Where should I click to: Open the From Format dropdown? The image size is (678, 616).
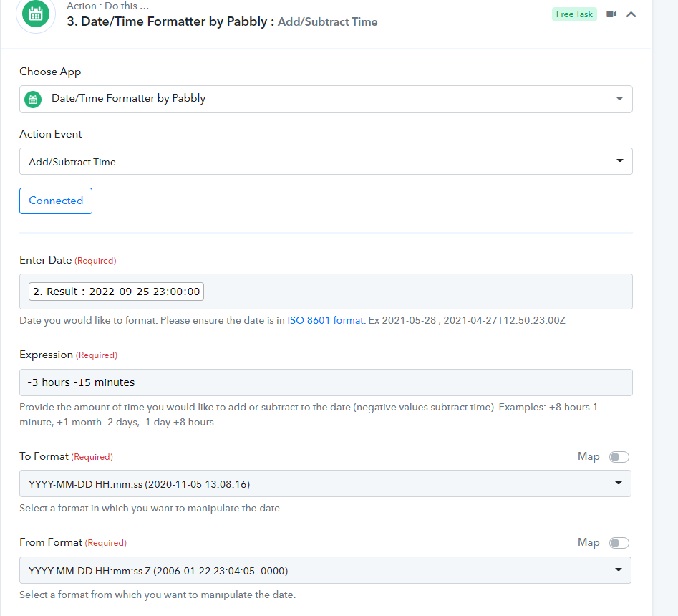click(x=325, y=570)
